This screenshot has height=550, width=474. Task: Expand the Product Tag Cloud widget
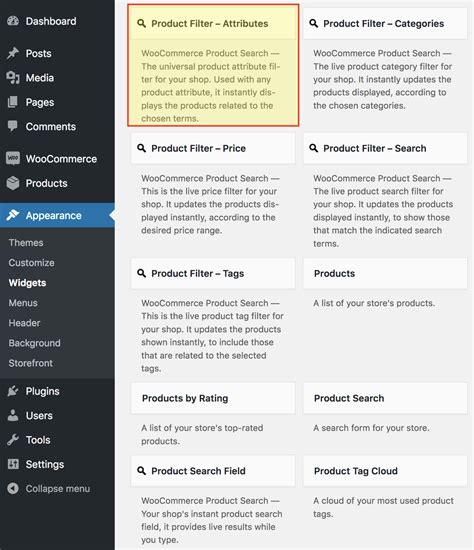coord(385,471)
